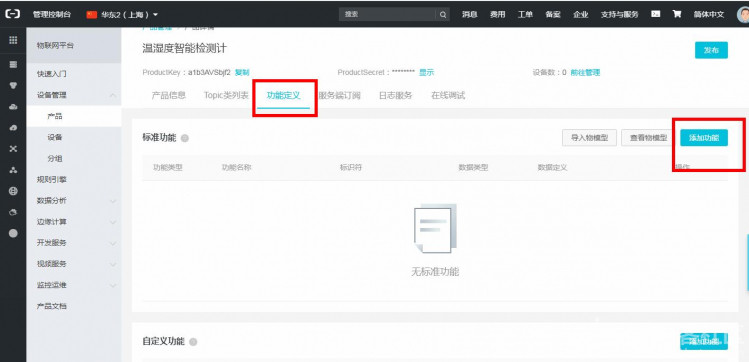Click the Alibaba Cloud logo icon
Screen dimensions: 749x362
[x=12, y=14]
